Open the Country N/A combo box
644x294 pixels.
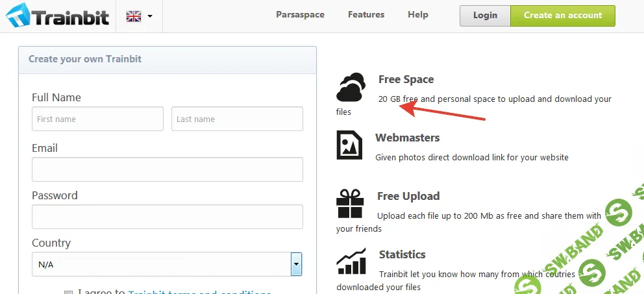coord(161,264)
